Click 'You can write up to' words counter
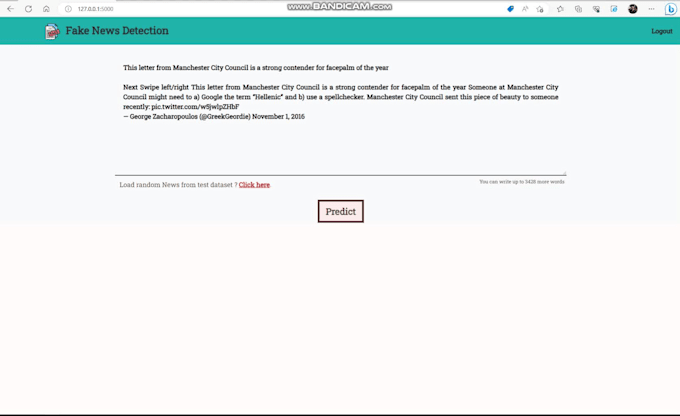Viewport: 680px width, 416px height. [522, 182]
